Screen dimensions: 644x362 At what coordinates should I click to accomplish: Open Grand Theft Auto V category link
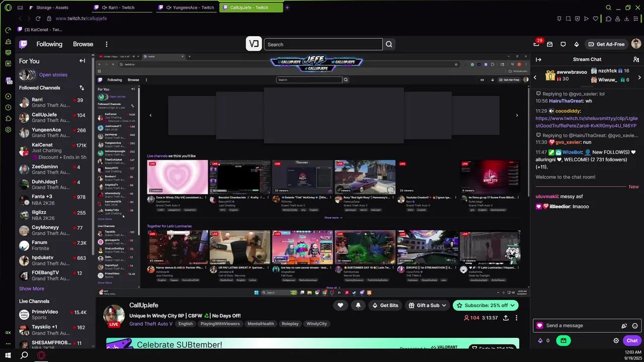click(x=151, y=324)
